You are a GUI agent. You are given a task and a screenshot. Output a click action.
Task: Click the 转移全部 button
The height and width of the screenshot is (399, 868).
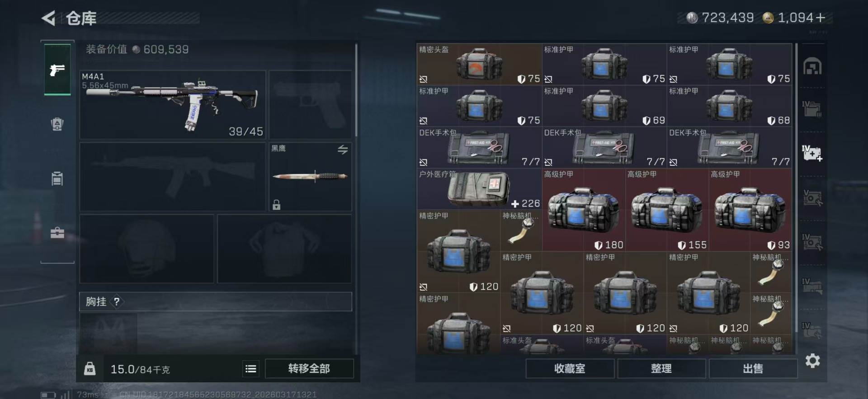309,369
